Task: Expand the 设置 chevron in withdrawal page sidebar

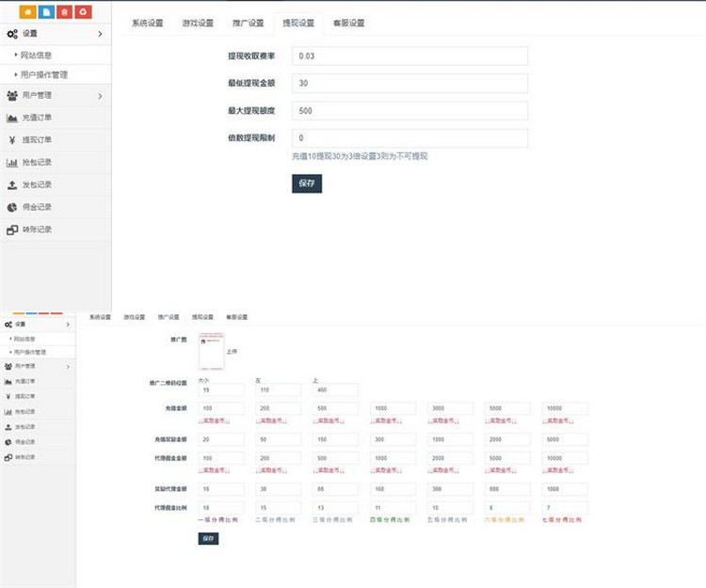Action: tap(100, 34)
